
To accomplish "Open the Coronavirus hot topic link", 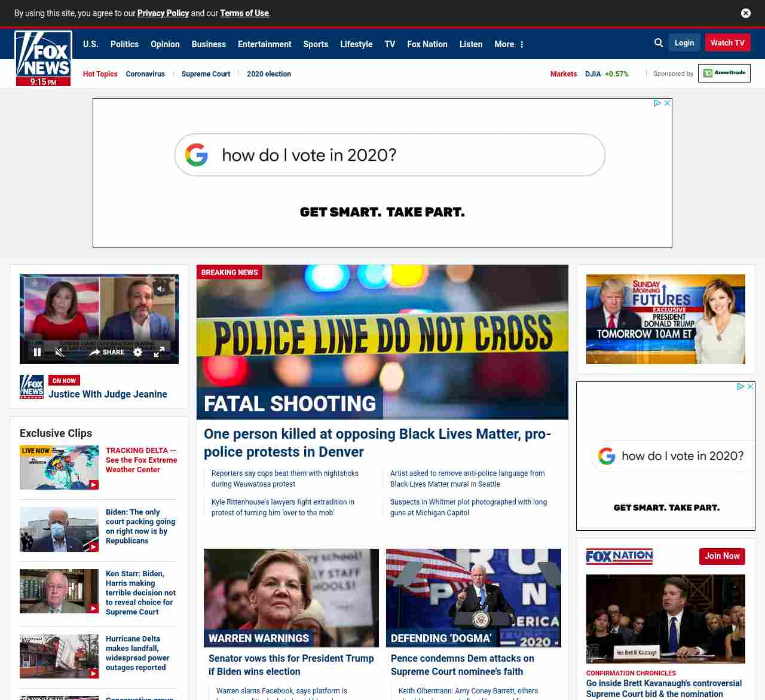I will (x=145, y=74).
